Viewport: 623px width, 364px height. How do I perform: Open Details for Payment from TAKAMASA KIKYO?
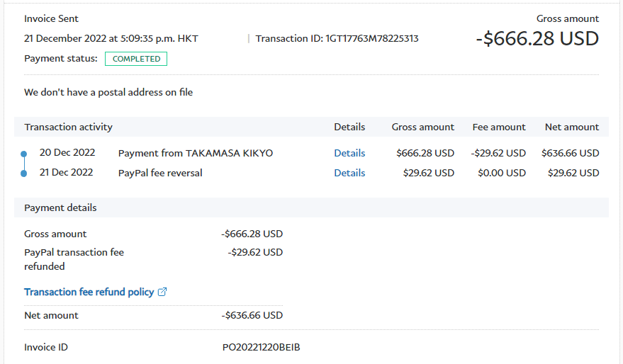(x=349, y=153)
